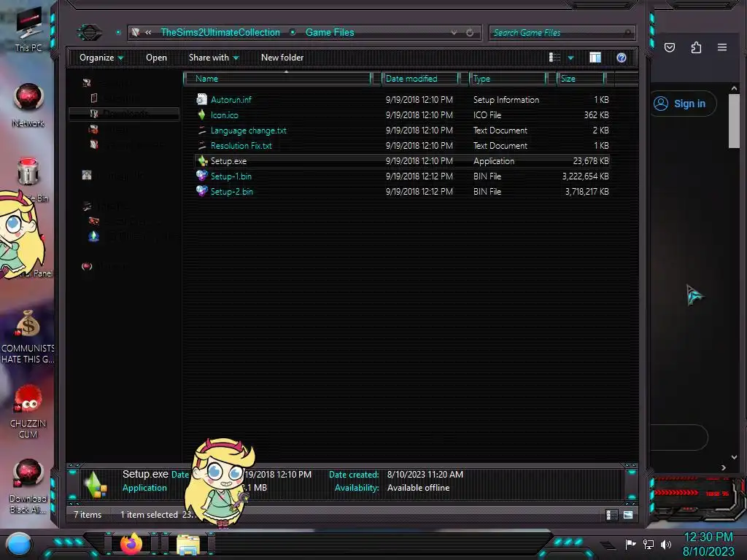
Task: Toggle the preview pane icon
Action: [x=595, y=58]
